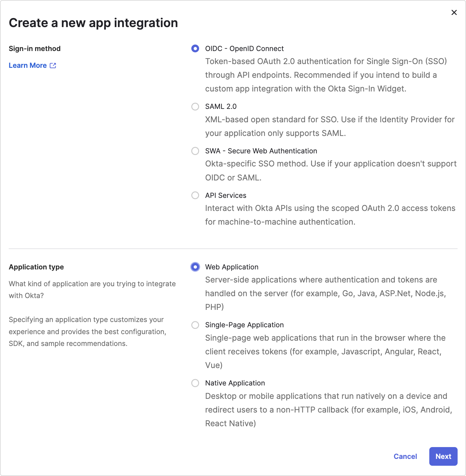Viewport: 466px width, 476px height.
Task: Close the Create app integration dialog
Action: click(454, 12)
